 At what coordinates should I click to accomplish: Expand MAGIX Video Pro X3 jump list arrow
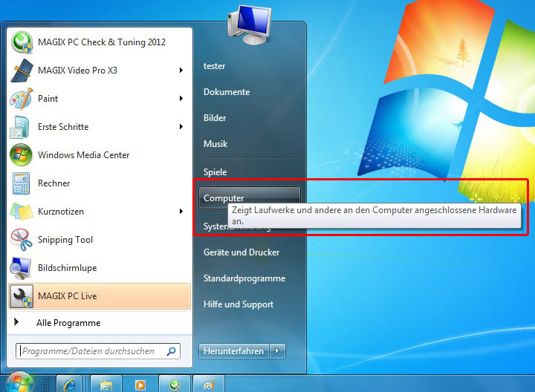[x=181, y=71]
